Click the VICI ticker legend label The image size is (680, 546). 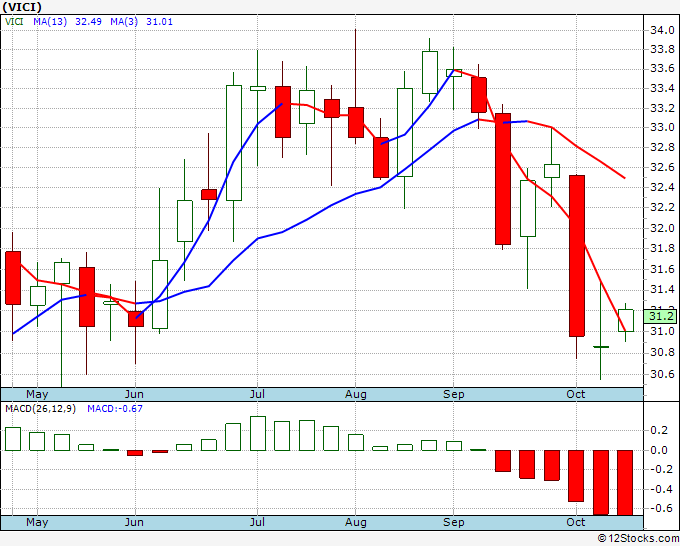pyautogui.click(x=14, y=22)
